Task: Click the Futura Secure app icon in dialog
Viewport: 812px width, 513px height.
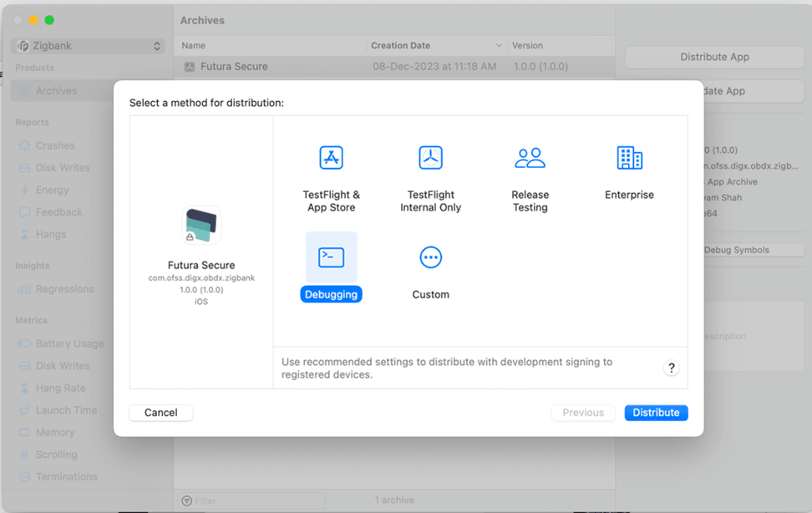Action: tap(201, 225)
